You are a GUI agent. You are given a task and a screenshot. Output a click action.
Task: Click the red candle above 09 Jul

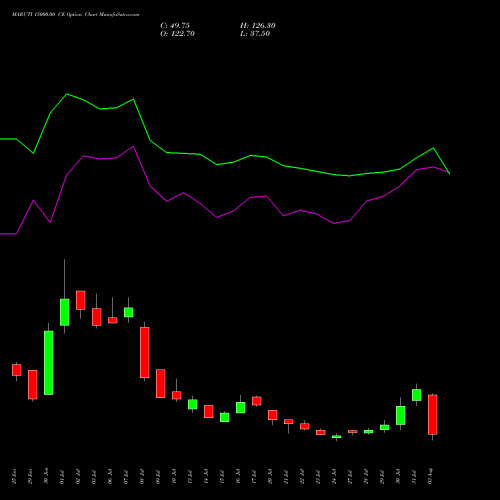(161, 383)
